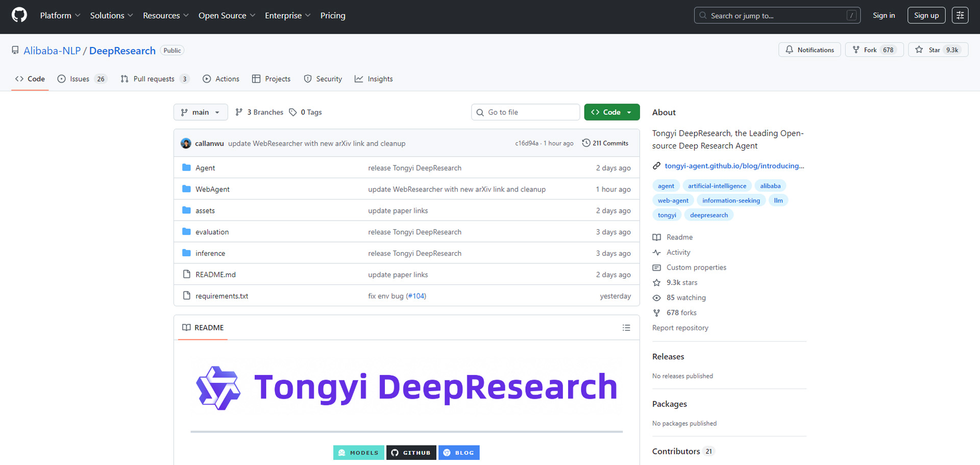
Task: Click the BLOG badge
Action: (459, 453)
